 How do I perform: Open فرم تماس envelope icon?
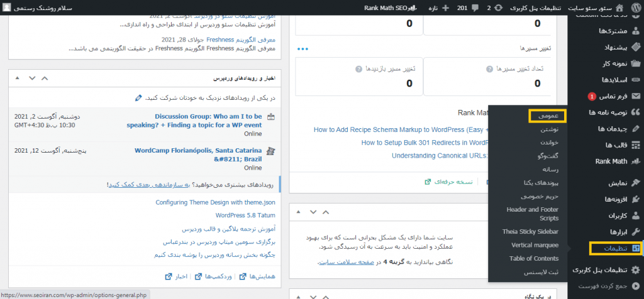635,96
